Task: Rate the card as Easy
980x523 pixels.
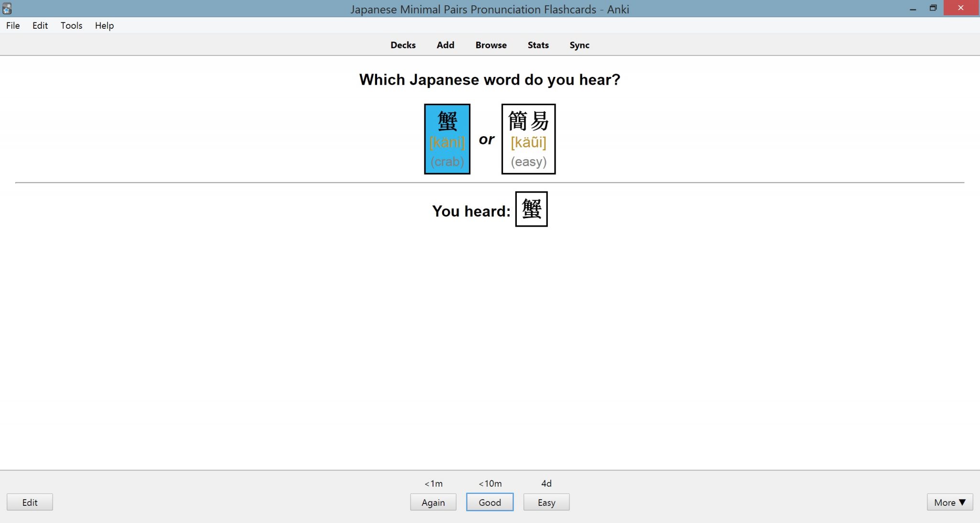Action: (x=546, y=502)
